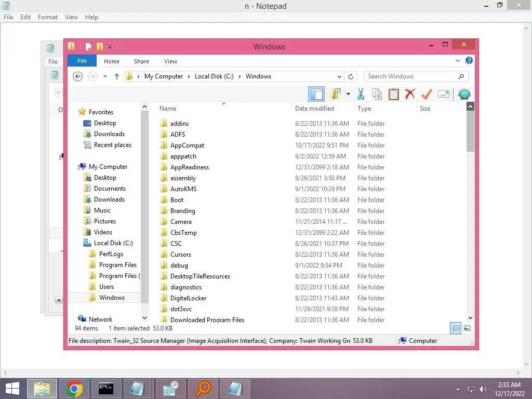Click the Back navigation arrow
Screen dimensions: 532x399
point(78,76)
